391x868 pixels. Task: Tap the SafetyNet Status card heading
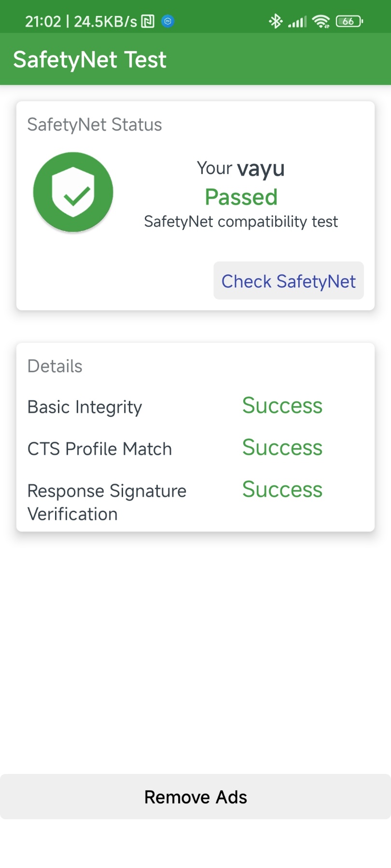pyautogui.click(x=95, y=124)
